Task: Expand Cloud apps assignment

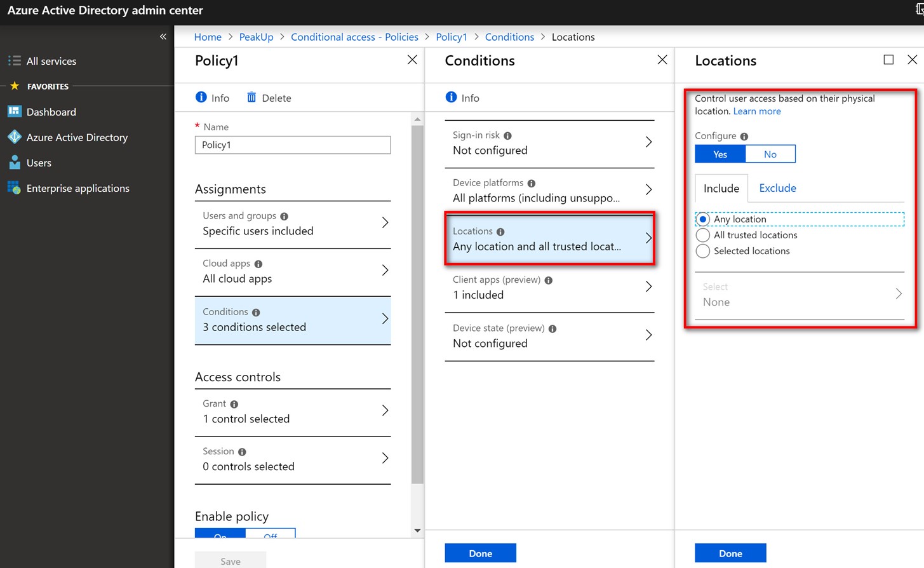Action: pyautogui.click(x=293, y=272)
